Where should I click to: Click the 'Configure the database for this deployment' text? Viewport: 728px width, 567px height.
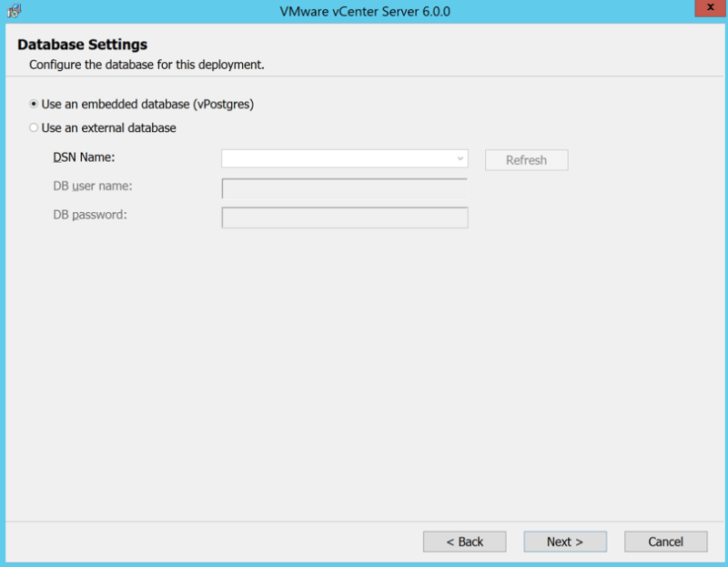pyautogui.click(x=147, y=65)
